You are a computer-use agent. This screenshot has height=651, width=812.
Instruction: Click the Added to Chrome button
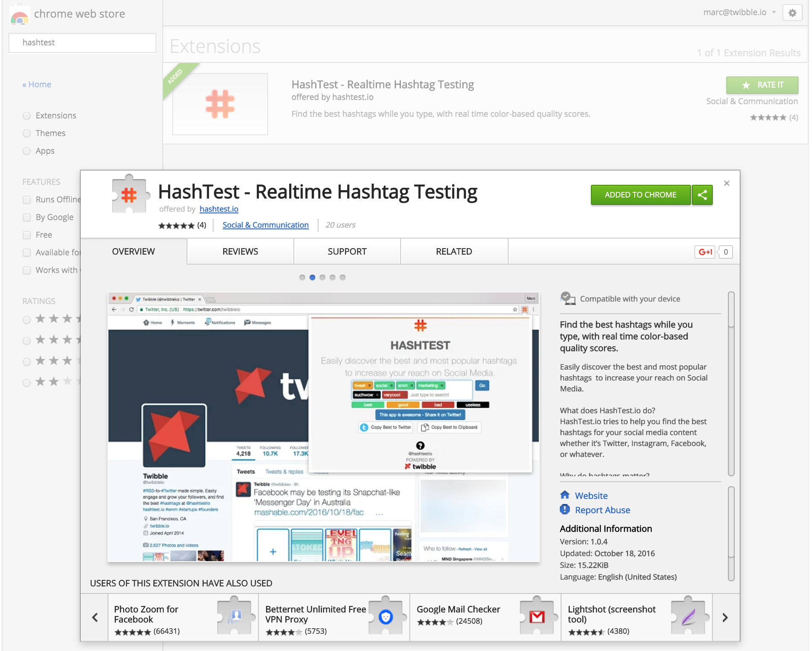[x=641, y=195]
